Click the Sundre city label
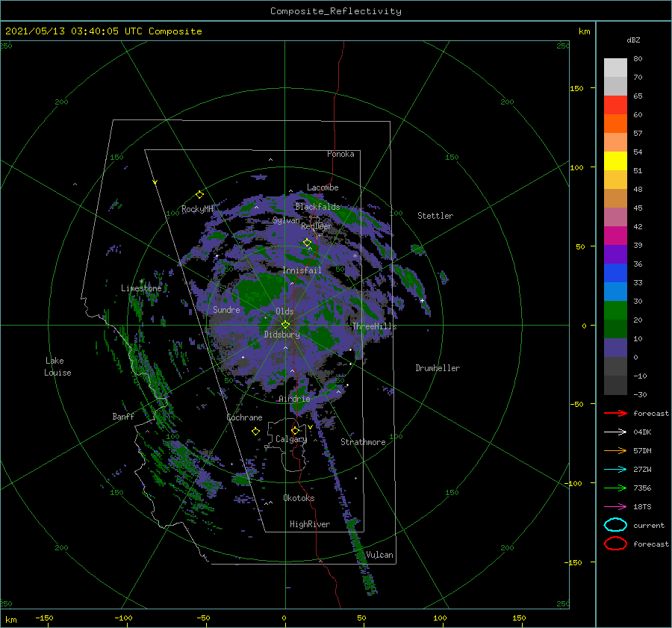 point(226,309)
